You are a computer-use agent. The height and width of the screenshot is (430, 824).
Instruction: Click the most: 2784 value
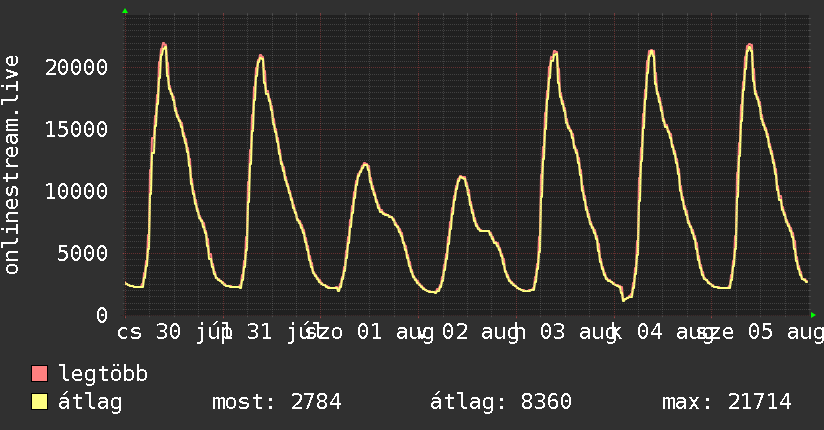coord(277,402)
